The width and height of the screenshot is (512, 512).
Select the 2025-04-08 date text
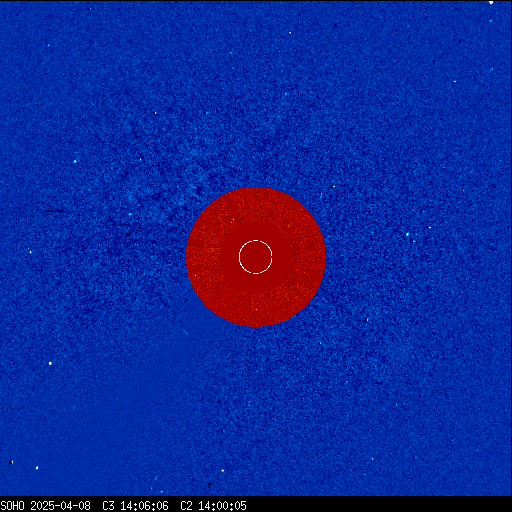click(61, 506)
